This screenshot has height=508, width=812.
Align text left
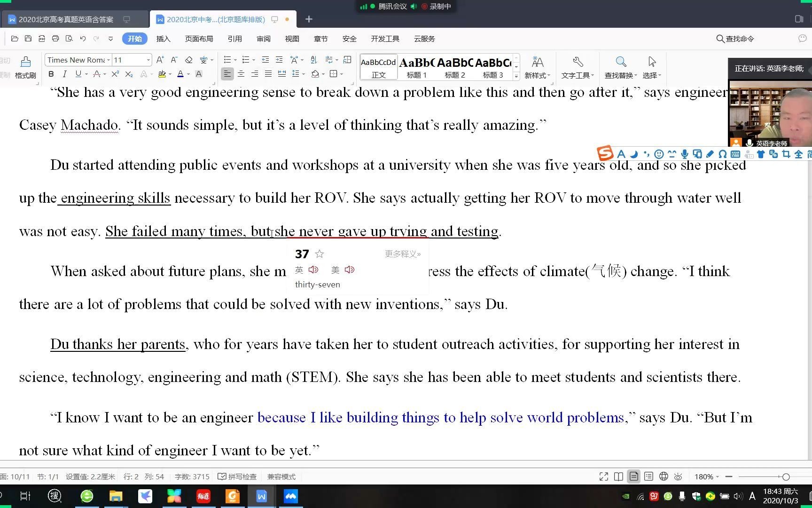point(227,74)
